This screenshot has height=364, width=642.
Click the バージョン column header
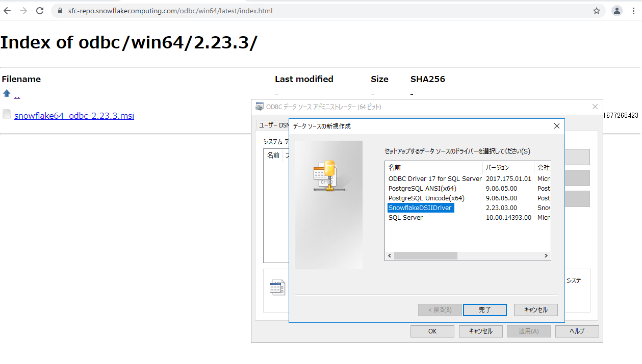[508, 167]
